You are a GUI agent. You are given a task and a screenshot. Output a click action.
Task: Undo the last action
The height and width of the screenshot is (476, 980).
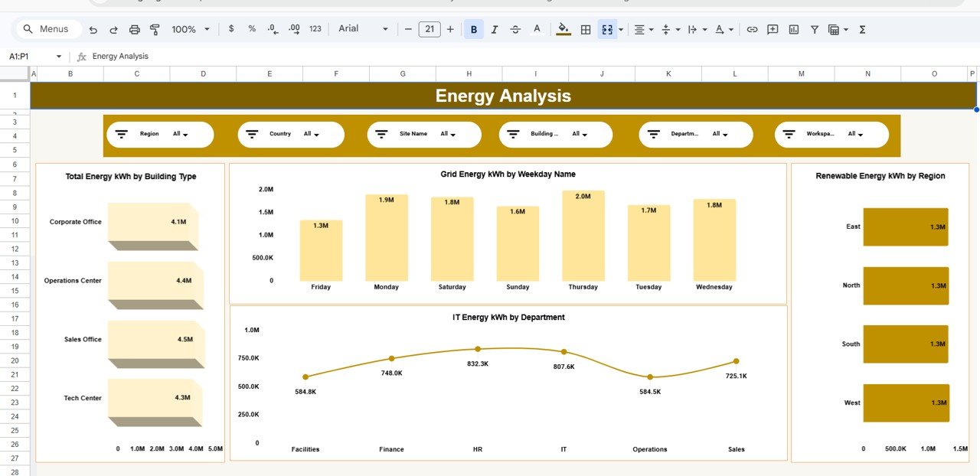93,28
